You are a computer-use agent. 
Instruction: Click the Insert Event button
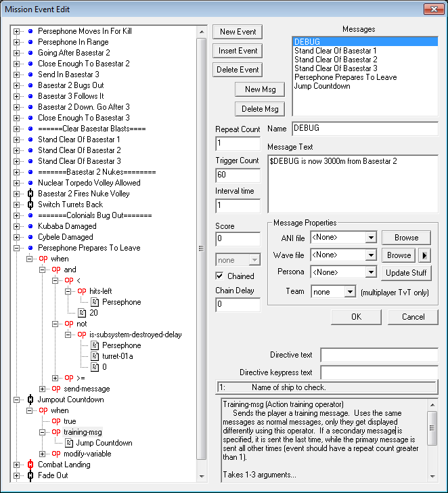point(238,51)
